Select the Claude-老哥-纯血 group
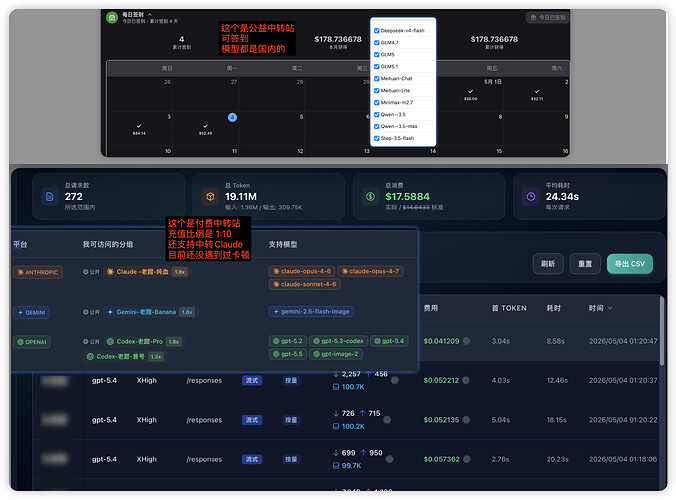 [x=147, y=272]
